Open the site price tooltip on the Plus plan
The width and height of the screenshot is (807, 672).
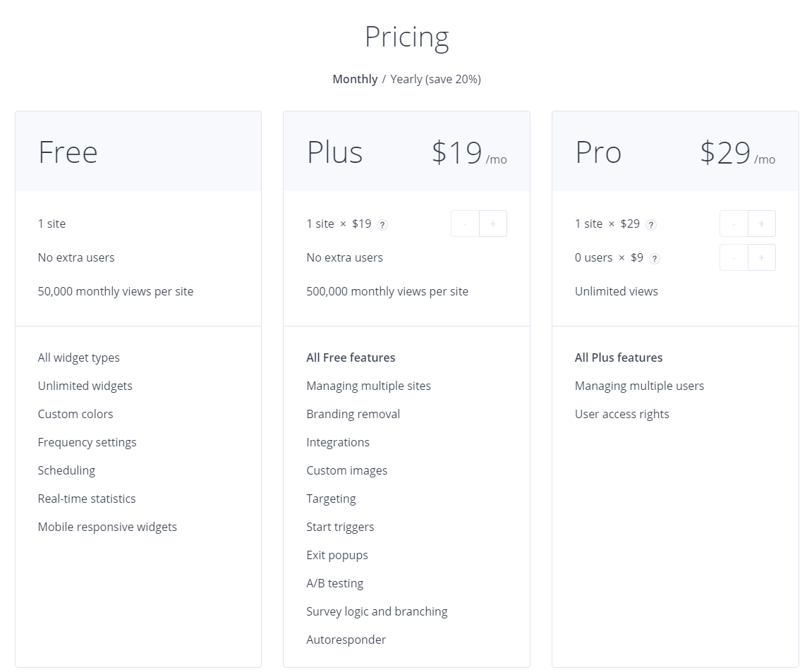coord(382,224)
